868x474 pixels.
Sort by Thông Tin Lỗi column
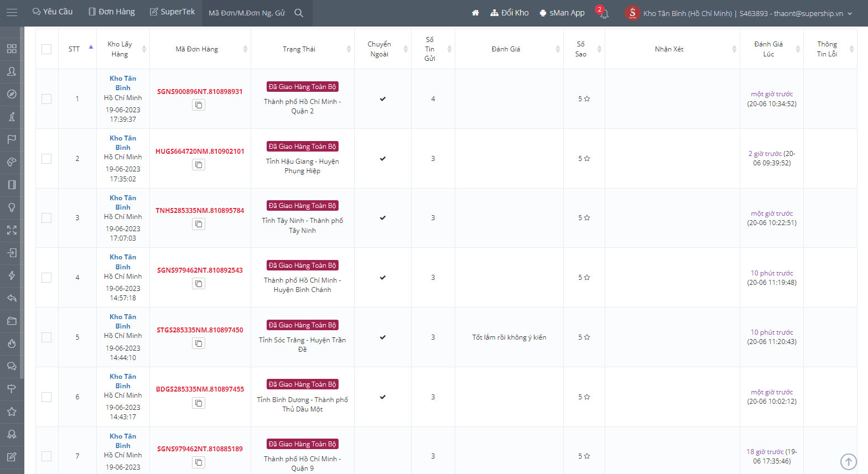(830, 49)
